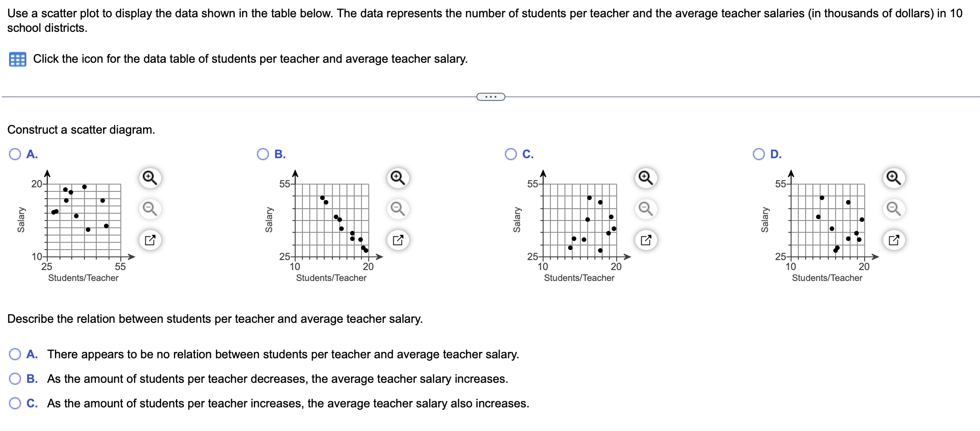The width and height of the screenshot is (980, 431).
Task: Open the zoom-in magnifier on graph A
Action: pos(151,179)
